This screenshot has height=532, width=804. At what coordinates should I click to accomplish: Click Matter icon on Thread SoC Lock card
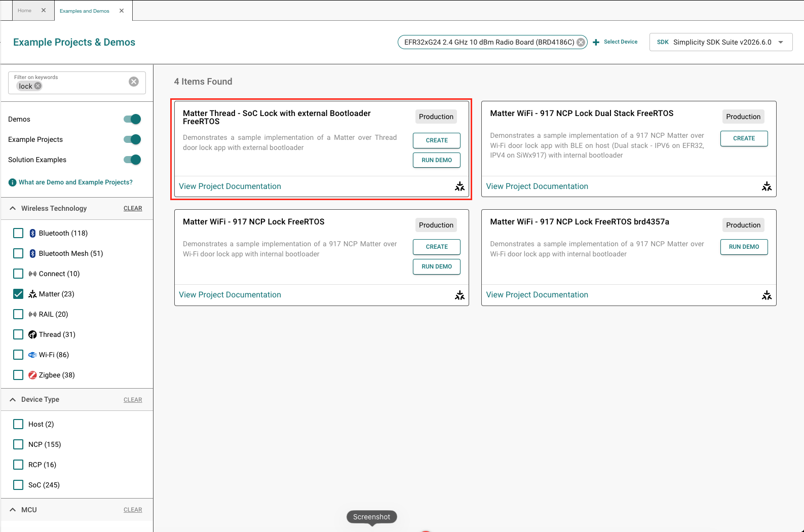click(460, 186)
